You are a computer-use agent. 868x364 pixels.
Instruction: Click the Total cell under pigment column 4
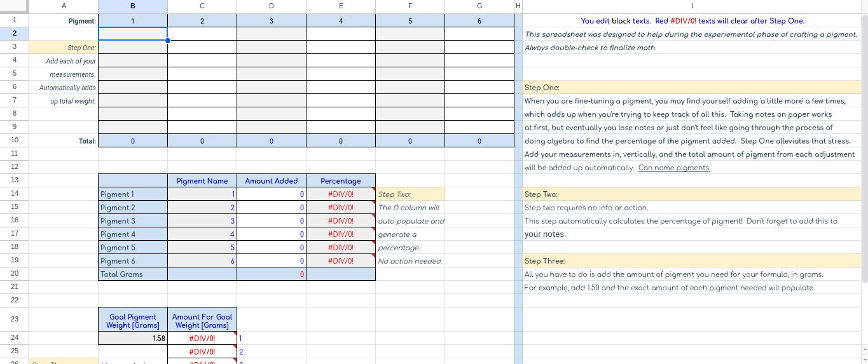point(341,141)
